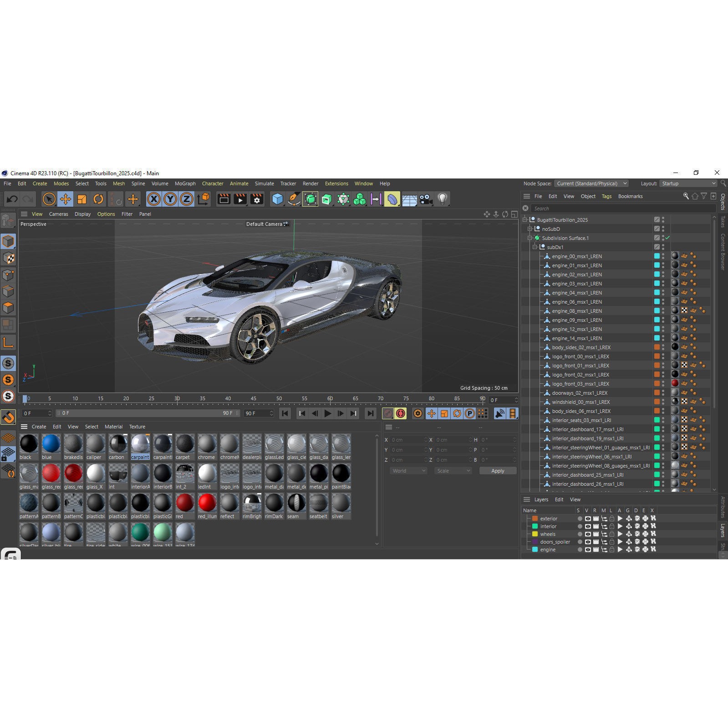Switch to Texture mode in left palette
This screenshot has width=728, height=728.
point(8,258)
